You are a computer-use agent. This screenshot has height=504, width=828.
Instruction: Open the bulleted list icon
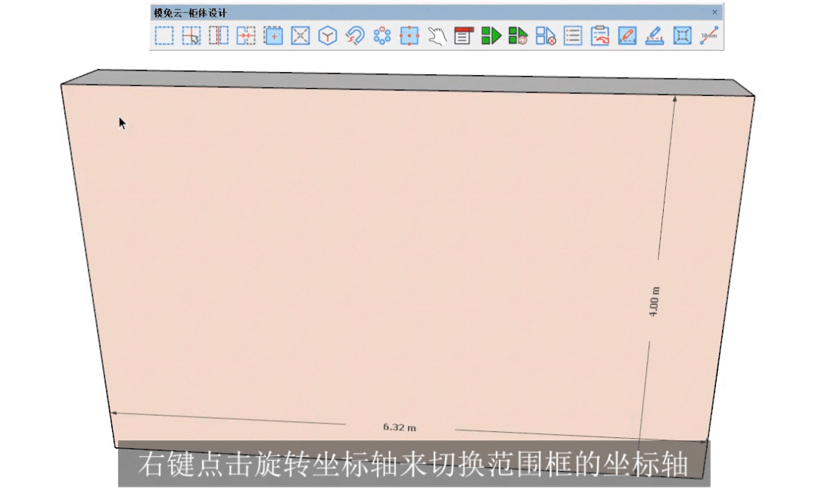(573, 36)
